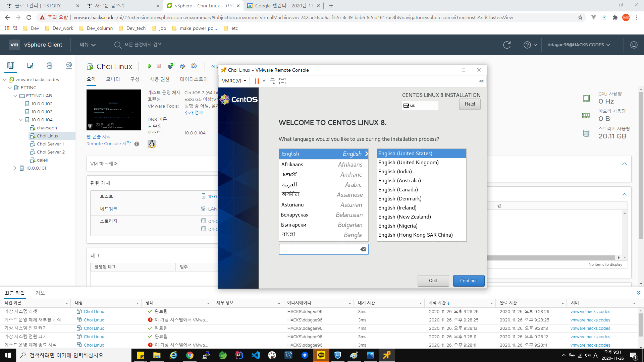The image size is (644, 362).
Task: Launch console icon in VM toolbar
Action: (x=170, y=66)
